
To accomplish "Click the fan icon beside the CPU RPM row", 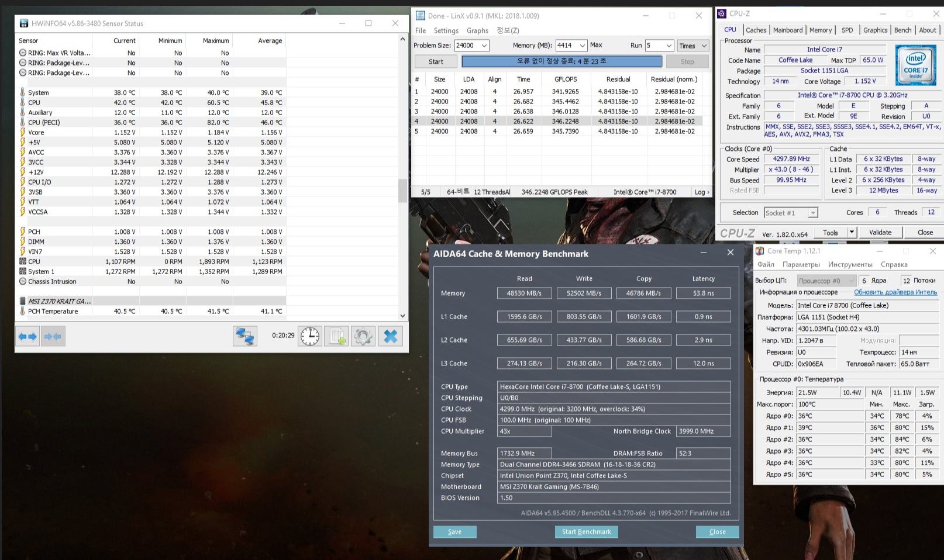I will tap(23, 261).
